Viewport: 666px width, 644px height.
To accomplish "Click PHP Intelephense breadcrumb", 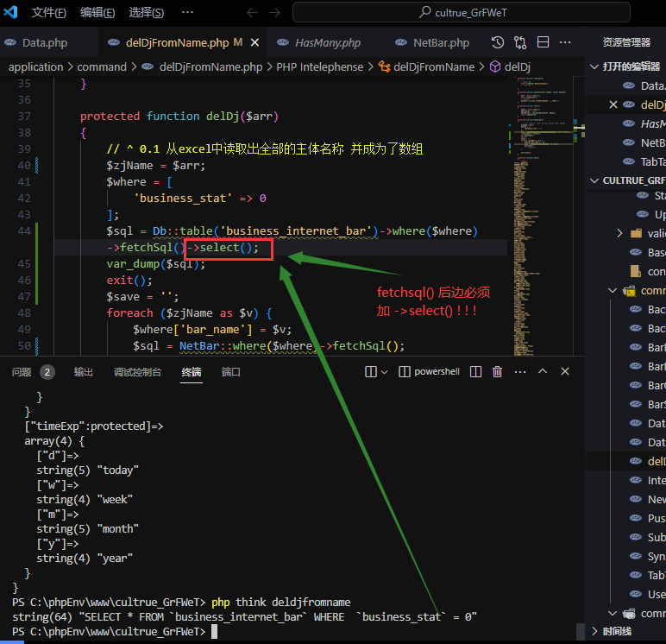I will click(x=320, y=67).
